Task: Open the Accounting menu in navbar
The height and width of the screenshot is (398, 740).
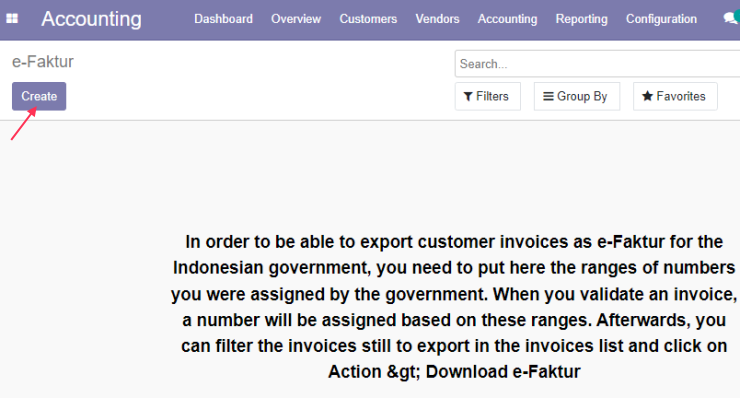Action: [x=507, y=19]
